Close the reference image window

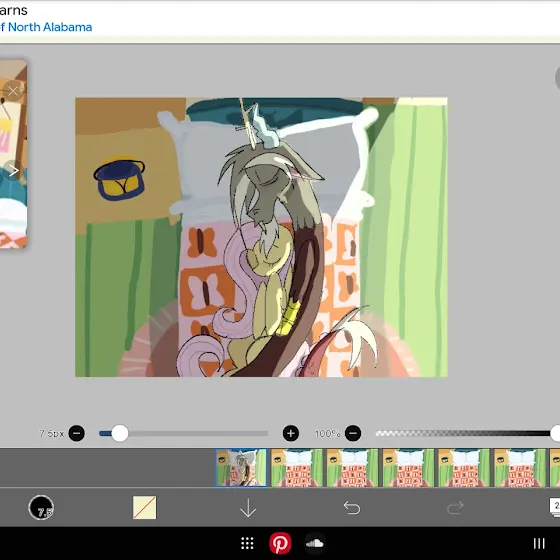tap(13, 91)
